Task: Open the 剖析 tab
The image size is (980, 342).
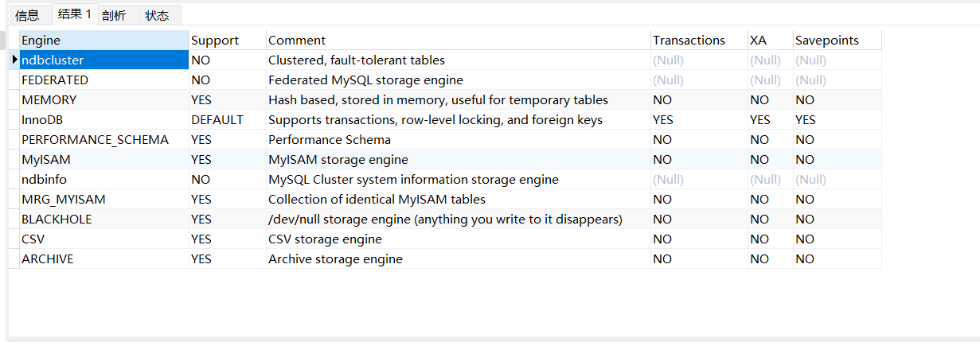Action: [114, 15]
